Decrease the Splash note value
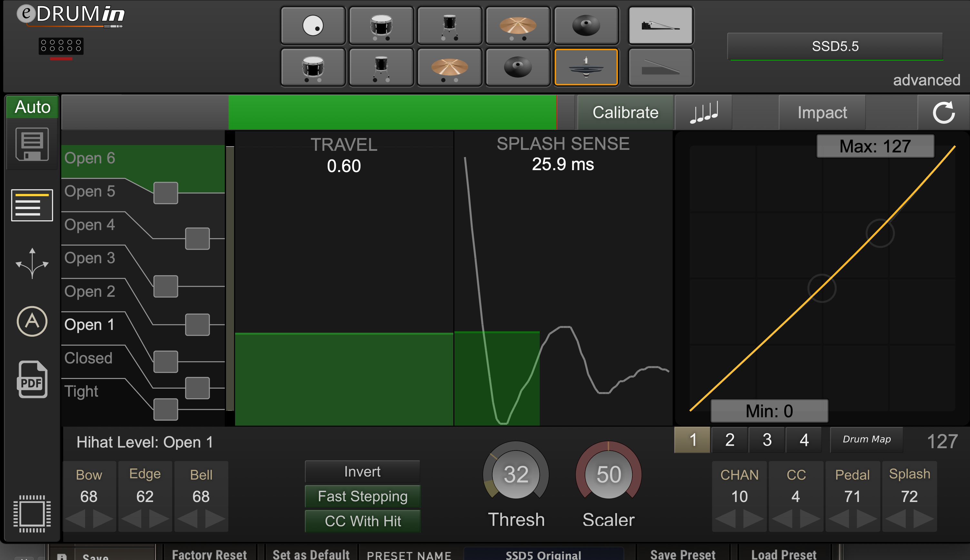970x560 pixels. [x=896, y=519]
